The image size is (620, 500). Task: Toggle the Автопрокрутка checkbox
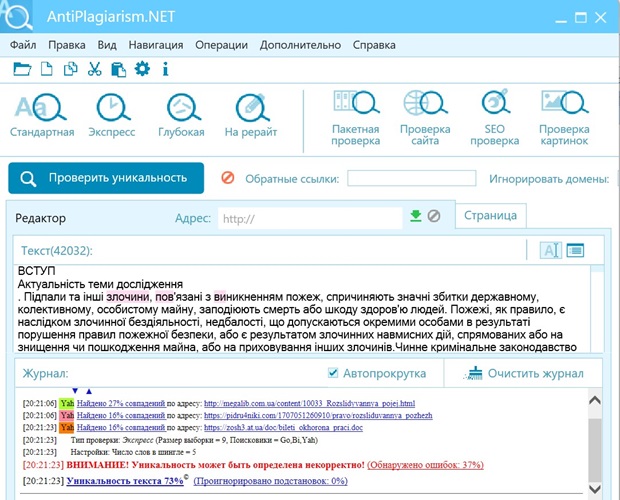333,373
